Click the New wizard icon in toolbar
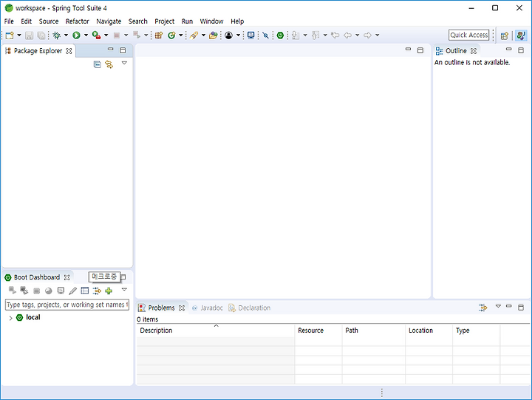The image size is (532, 400). [10, 35]
